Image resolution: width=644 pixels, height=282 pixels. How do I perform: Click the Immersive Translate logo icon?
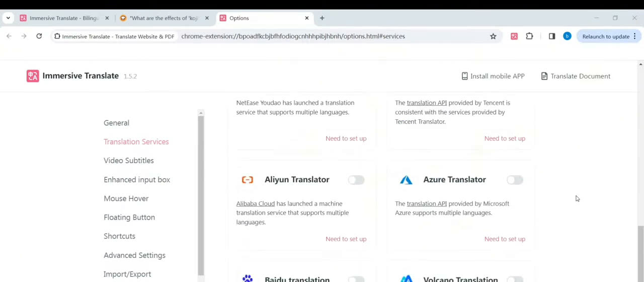point(33,76)
